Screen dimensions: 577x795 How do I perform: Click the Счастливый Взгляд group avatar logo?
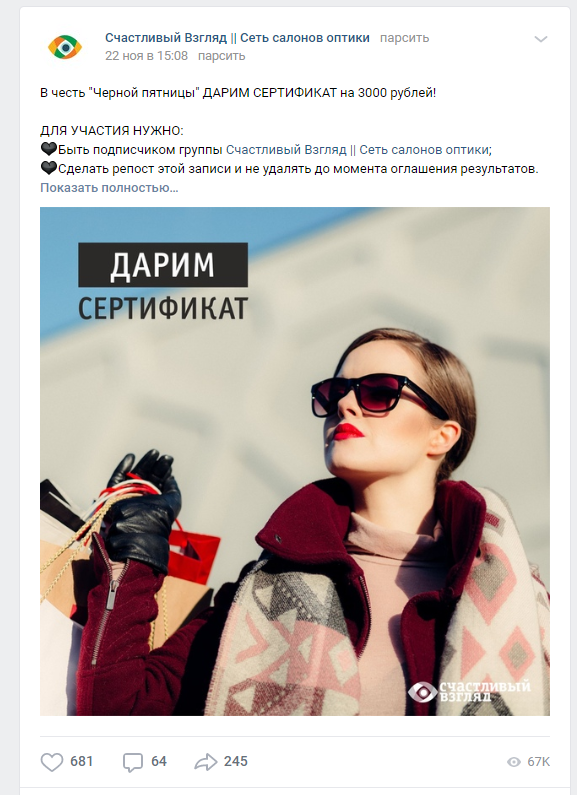[x=65, y=47]
